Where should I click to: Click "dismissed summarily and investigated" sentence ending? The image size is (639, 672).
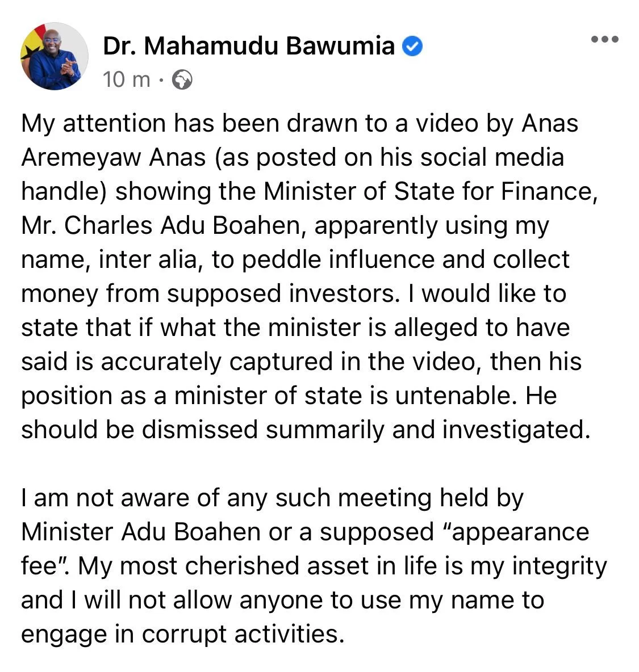coord(364,430)
